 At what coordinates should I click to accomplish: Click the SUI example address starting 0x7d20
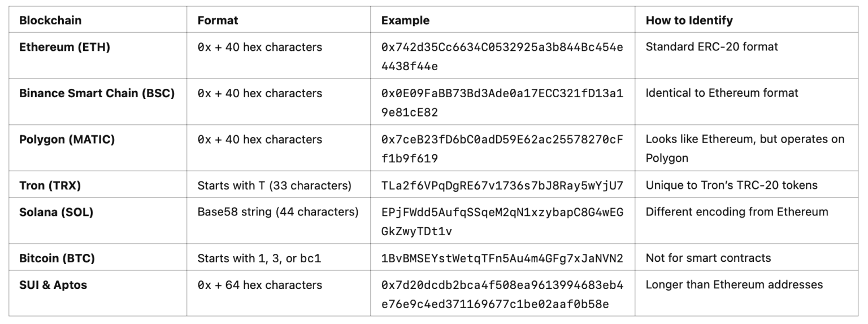click(x=502, y=295)
